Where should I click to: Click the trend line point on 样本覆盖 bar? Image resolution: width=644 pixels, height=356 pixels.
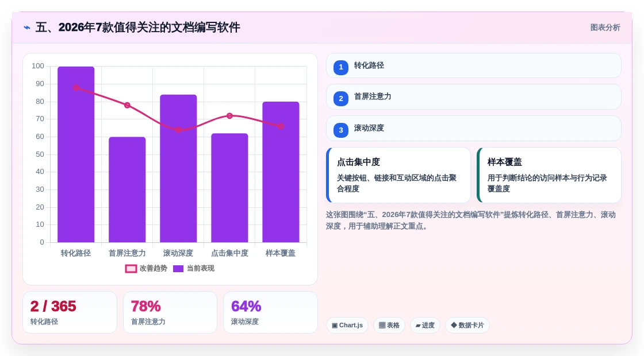pyautogui.click(x=281, y=126)
